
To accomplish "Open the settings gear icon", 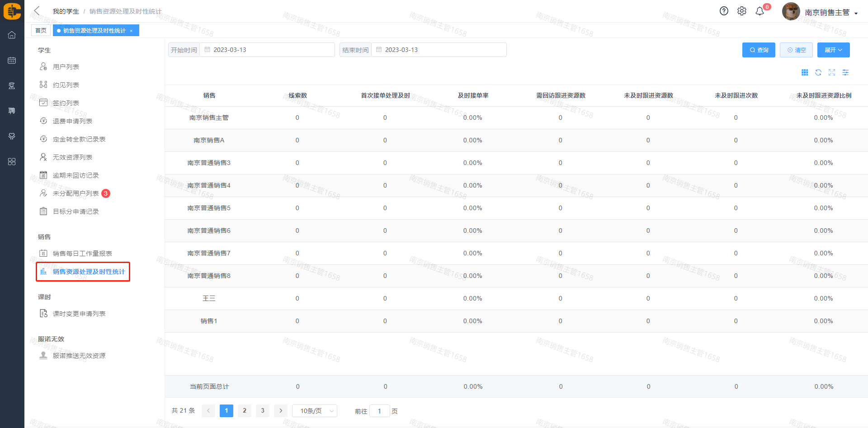I will 742,11.
